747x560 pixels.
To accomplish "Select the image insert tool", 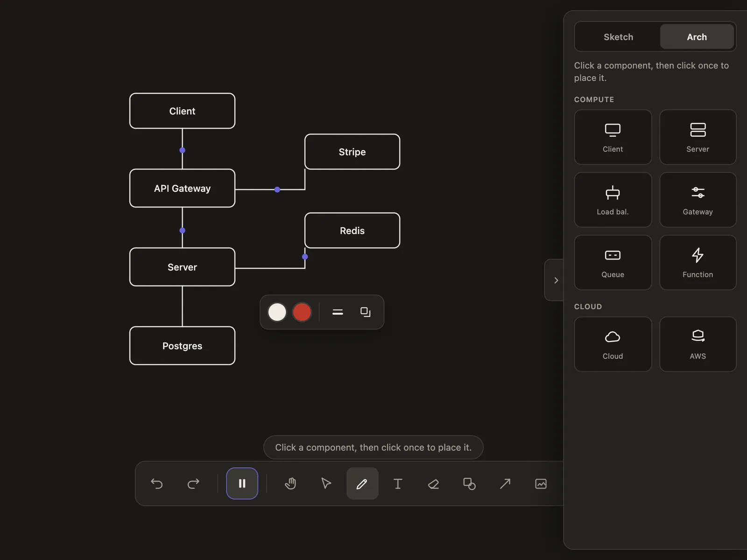I will (541, 483).
